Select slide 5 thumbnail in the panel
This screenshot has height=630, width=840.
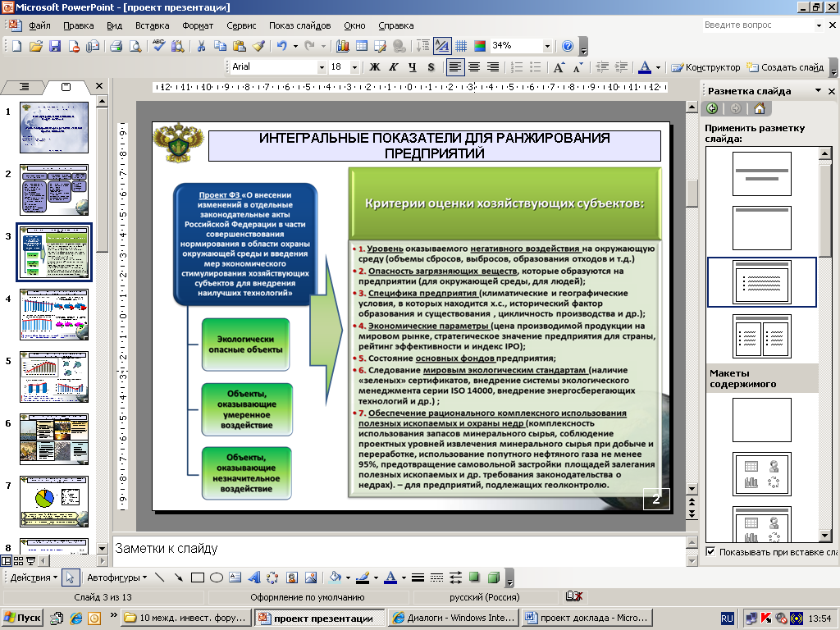(53, 377)
